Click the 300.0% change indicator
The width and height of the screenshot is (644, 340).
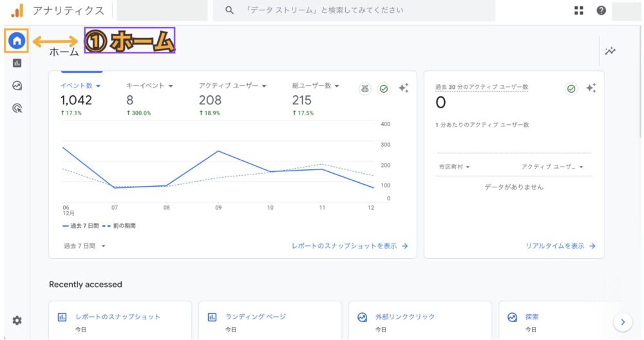[138, 113]
